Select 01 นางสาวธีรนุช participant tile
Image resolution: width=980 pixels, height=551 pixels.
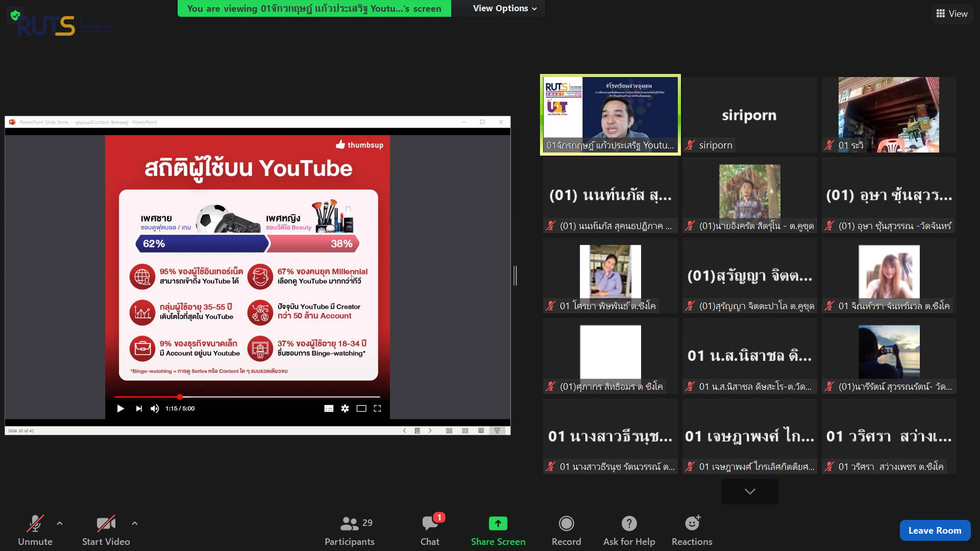610,436
